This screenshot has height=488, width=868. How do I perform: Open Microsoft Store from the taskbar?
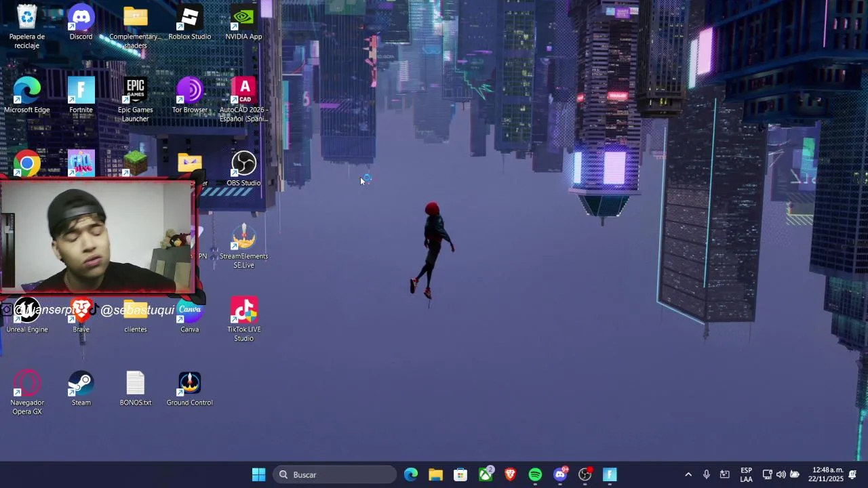[460, 474]
